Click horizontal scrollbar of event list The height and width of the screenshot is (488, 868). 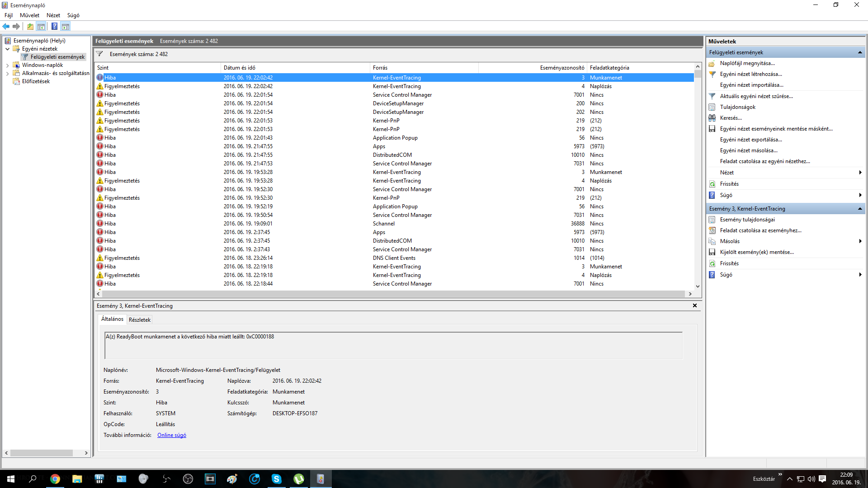pos(393,294)
